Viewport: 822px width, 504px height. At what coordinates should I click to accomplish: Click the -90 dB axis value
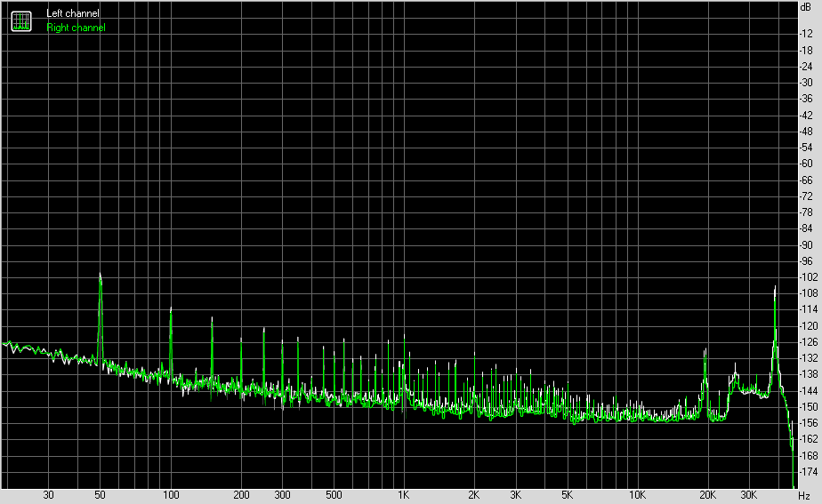(806, 245)
